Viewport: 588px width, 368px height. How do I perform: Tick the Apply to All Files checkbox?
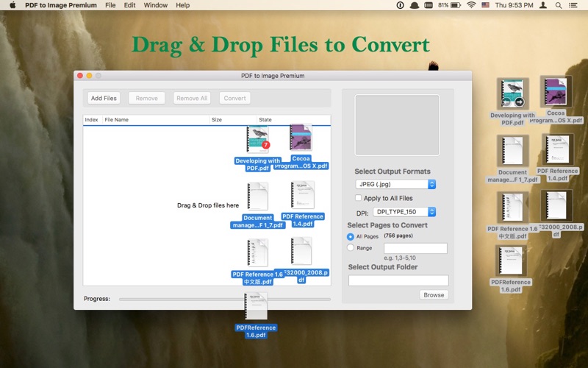click(x=358, y=198)
